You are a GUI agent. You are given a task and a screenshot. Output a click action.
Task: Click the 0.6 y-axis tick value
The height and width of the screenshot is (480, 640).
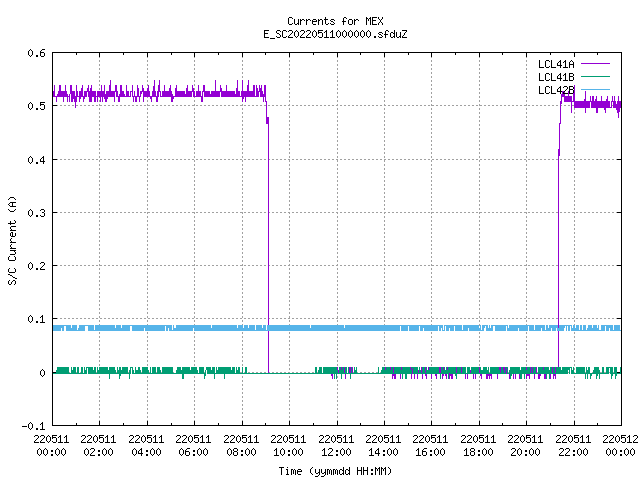coord(36,53)
